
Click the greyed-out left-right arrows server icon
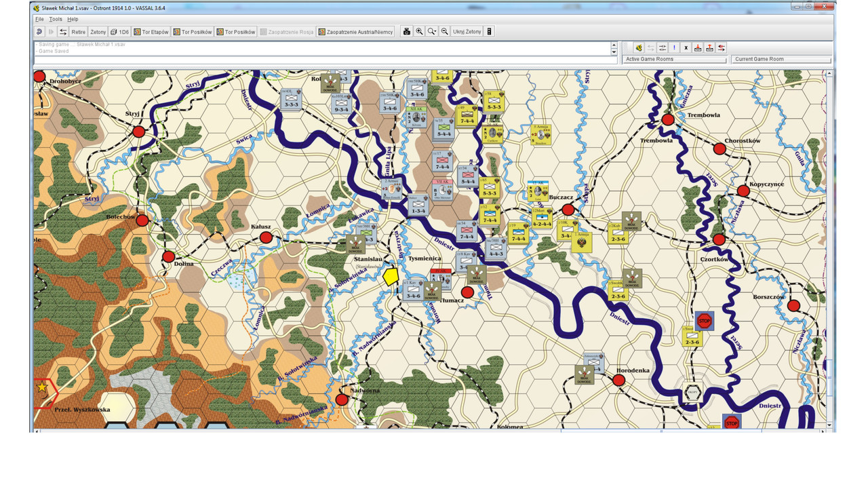pyautogui.click(x=650, y=47)
